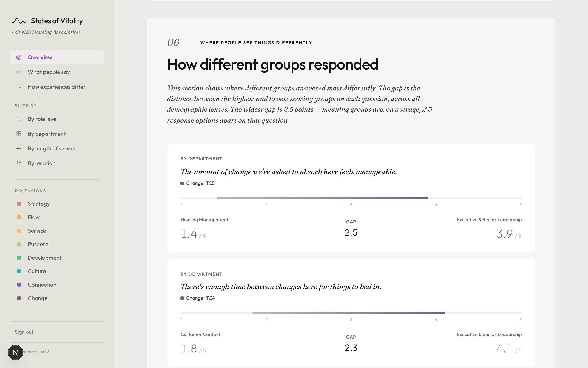Click the 2.3 gap value

point(351,348)
